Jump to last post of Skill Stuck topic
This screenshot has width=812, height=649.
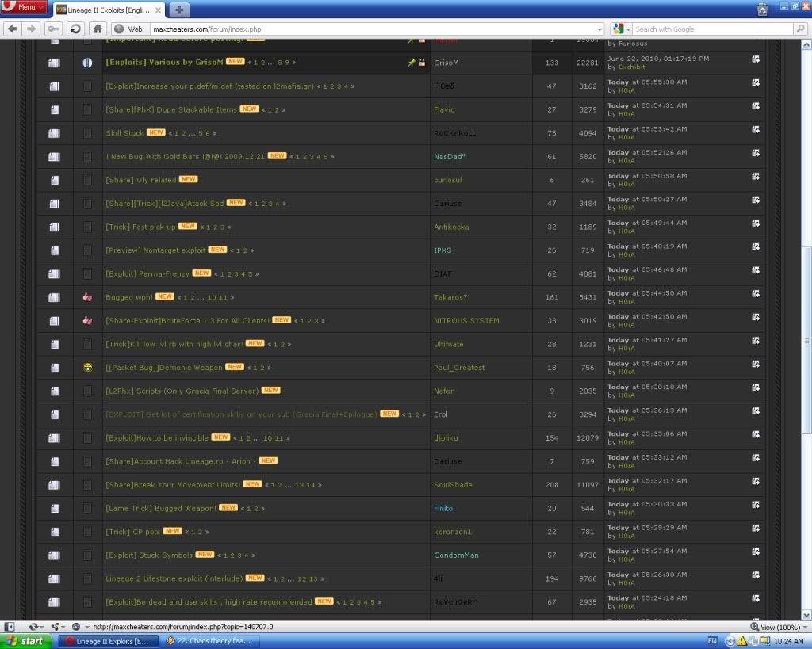(756, 129)
